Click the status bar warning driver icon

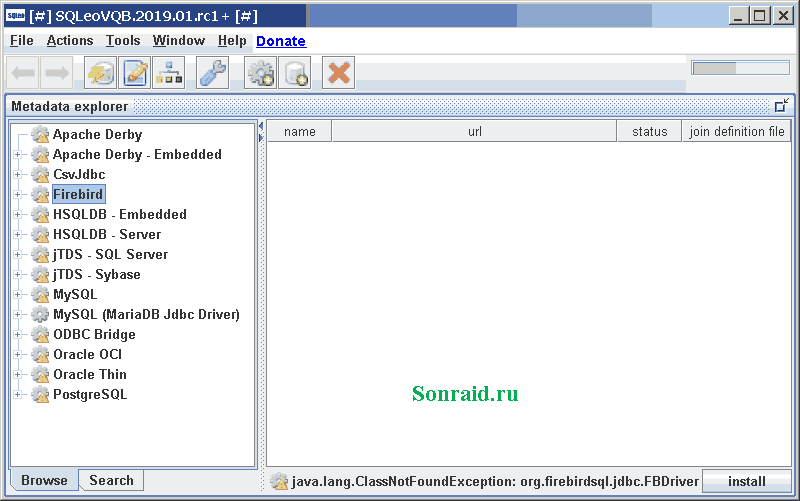point(279,481)
